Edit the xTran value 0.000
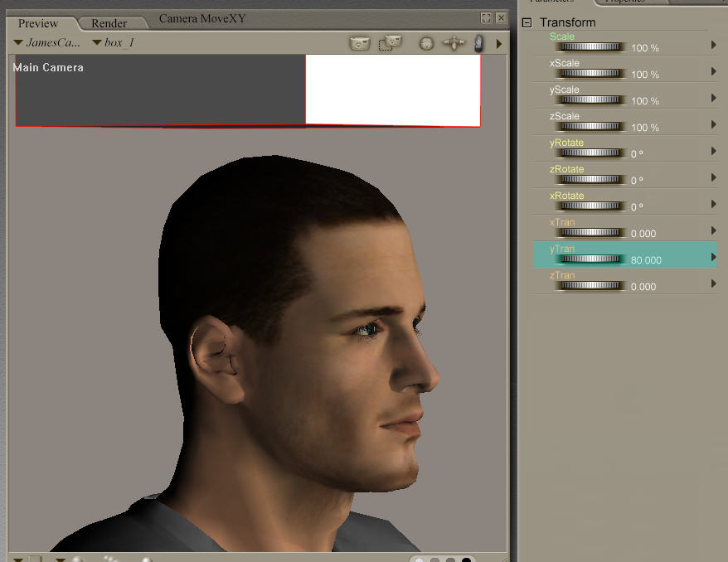The height and width of the screenshot is (562, 728). point(643,234)
